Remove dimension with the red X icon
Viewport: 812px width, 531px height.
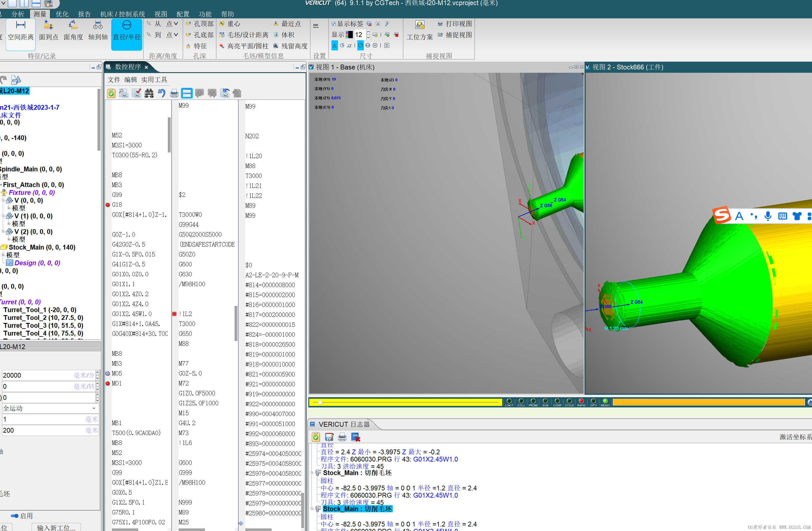click(x=396, y=35)
